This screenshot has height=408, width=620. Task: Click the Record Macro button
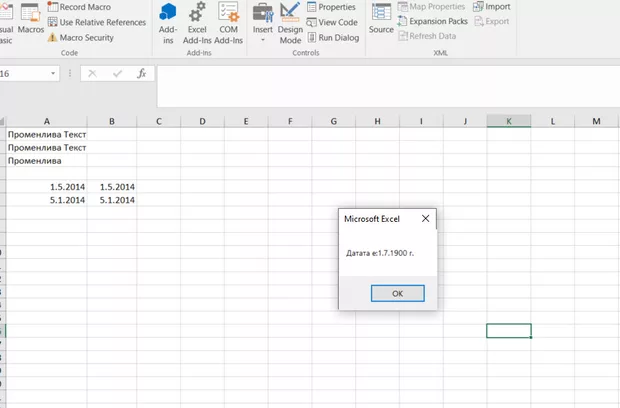(85, 7)
